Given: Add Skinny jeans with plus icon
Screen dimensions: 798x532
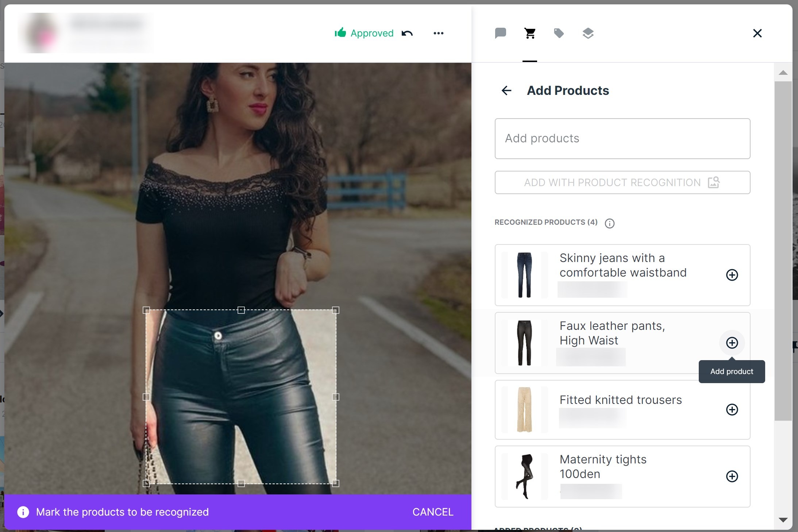Looking at the screenshot, I should click(x=732, y=275).
